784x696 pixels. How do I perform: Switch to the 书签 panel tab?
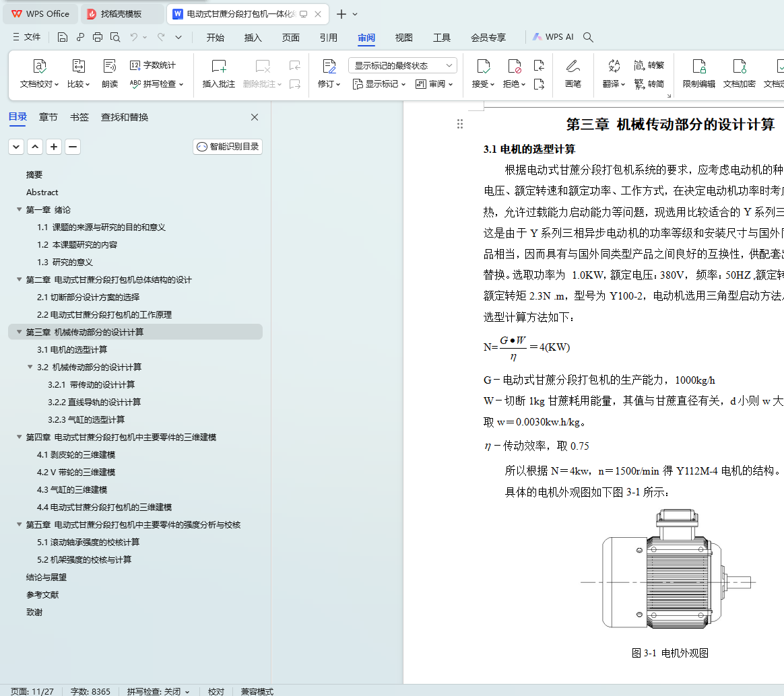[x=79, y=117]
